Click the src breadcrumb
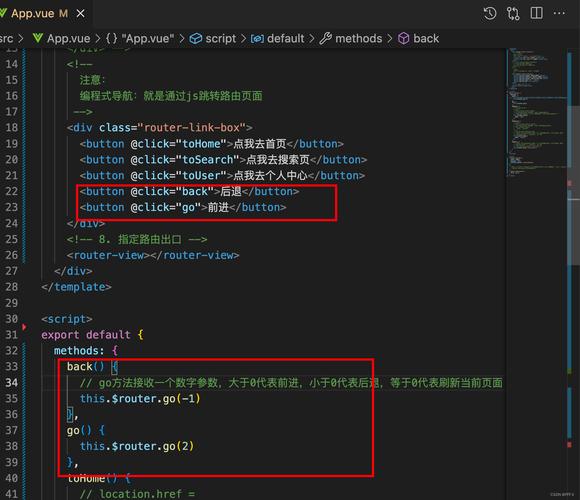This screenshot has width=580, height=500. click(6, 38)
